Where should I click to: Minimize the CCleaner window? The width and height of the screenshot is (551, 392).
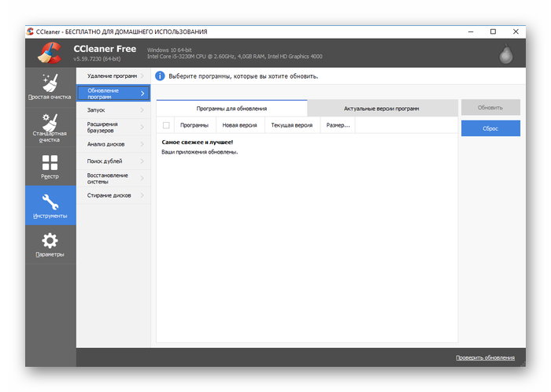(x=471, y=31)
